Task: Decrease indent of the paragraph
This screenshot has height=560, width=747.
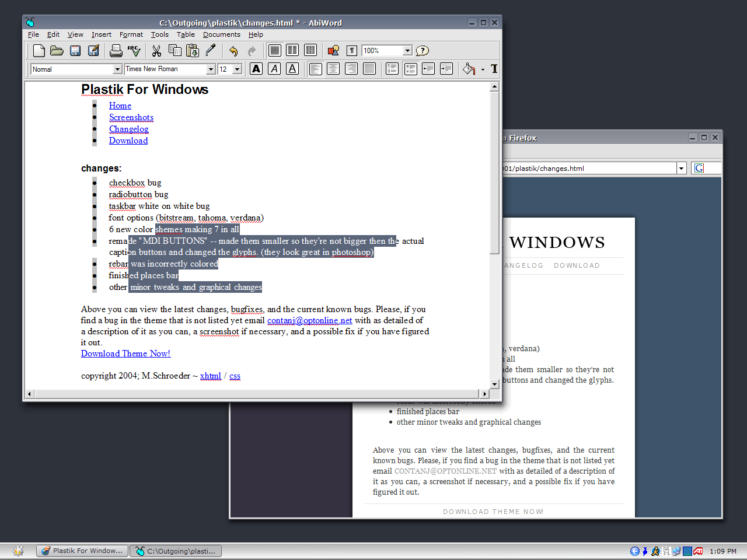Action: pos(428,69)
